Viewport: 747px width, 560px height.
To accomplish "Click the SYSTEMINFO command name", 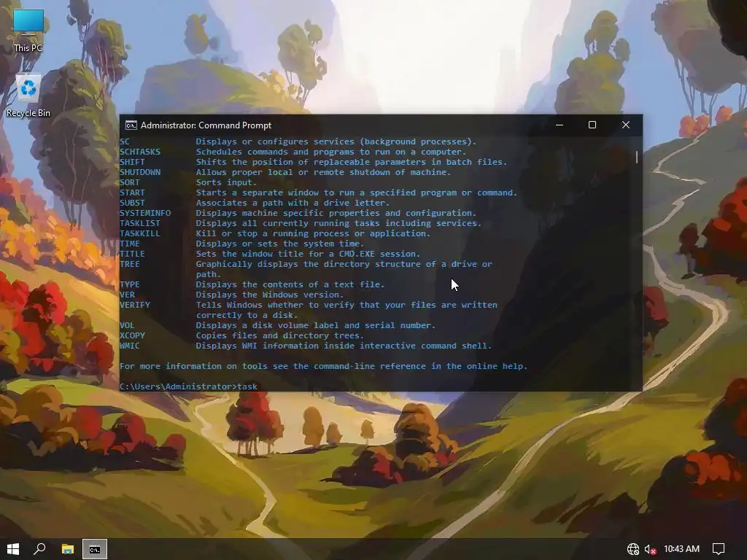I will coord(145,213).
